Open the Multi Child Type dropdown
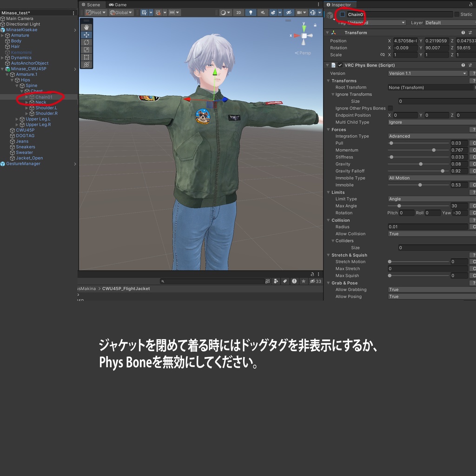The width and height of the screenshot is (476, 476). coord(430,122)
